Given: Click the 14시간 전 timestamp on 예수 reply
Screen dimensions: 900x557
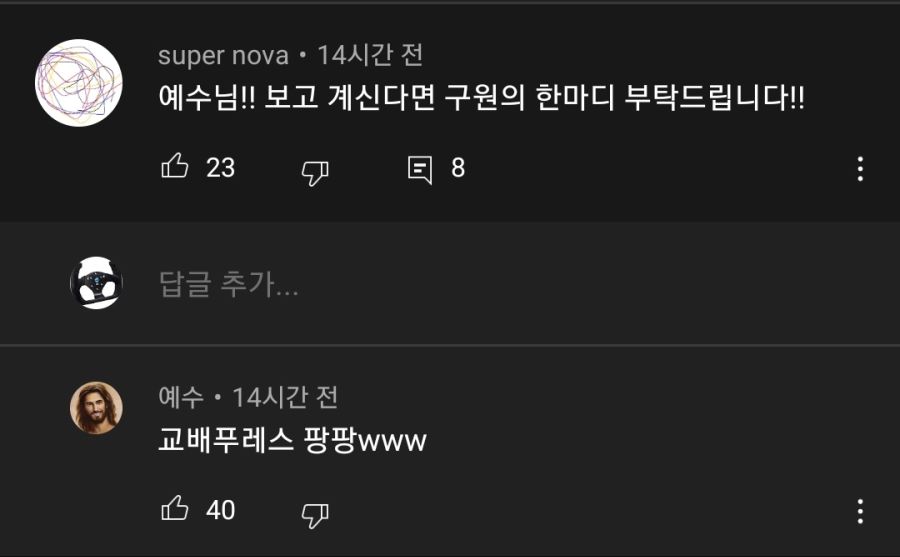Looking at the screenshot, I should click(285, 397).
